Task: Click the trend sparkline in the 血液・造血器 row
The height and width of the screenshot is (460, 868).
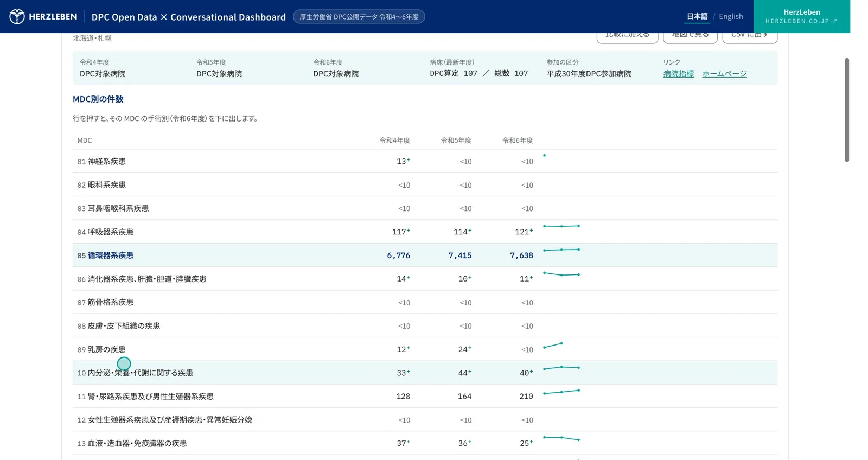Action: coord(561,438)
